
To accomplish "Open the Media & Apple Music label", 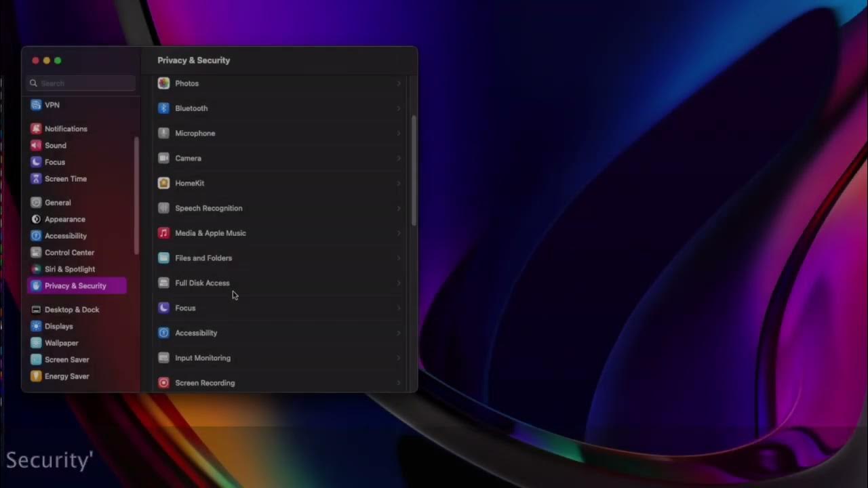I will [x=210, y=233].
